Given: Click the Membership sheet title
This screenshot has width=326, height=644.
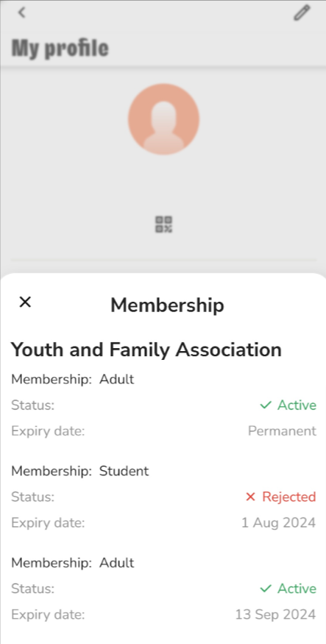Looking at the screenshot, I should click(x=168, y=305).
